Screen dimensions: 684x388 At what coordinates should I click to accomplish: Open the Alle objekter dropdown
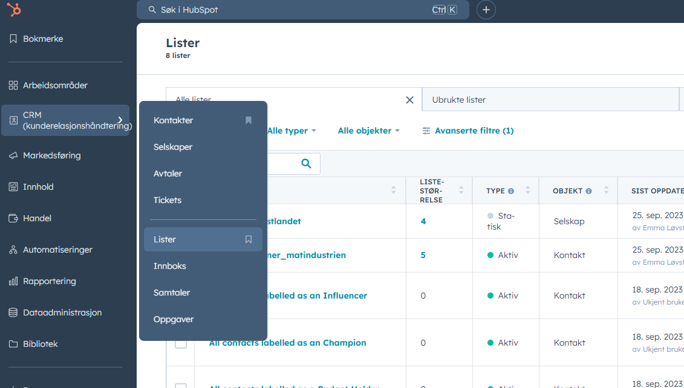coord(369,130)
